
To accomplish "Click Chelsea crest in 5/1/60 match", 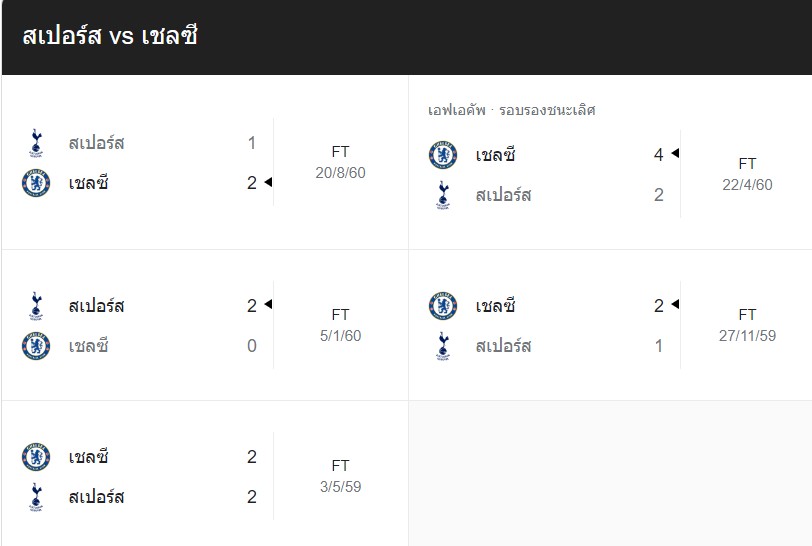I will point(36,346).
